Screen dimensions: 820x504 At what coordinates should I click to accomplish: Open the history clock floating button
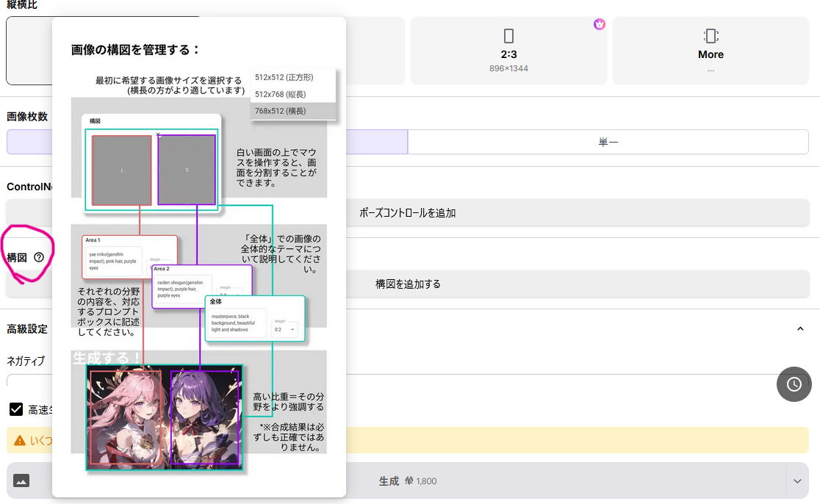[794, 384]
